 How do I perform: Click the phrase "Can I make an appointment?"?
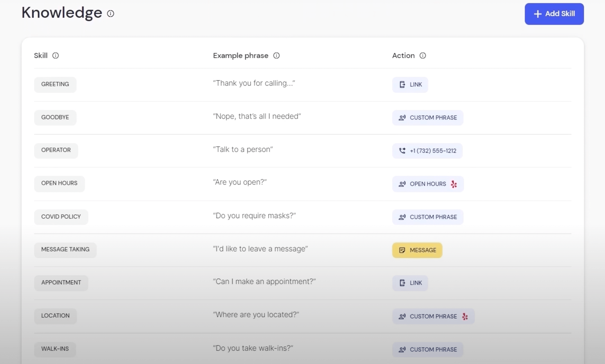tap(264, 282)
